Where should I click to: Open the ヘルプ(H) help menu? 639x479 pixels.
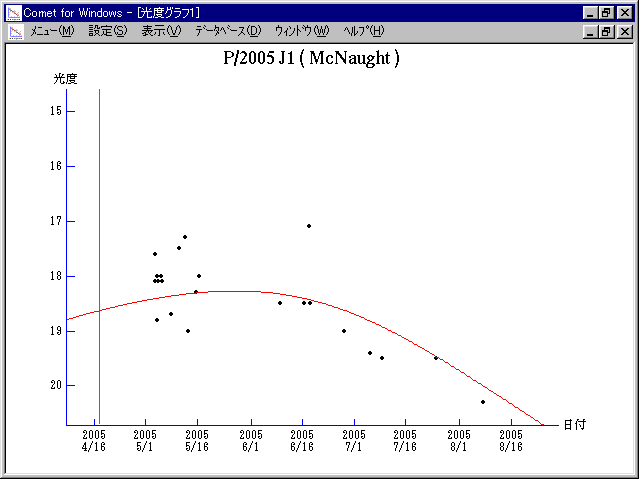click(363, 31)
